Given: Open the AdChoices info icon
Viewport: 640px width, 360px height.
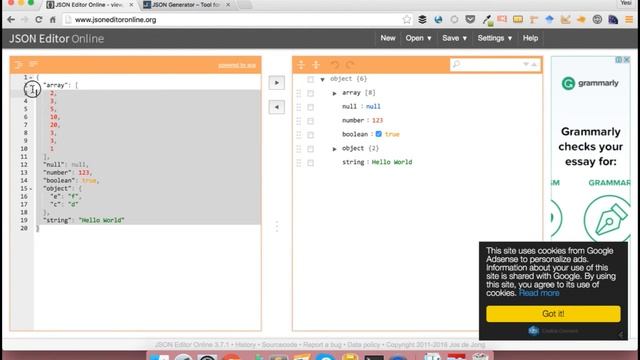Looking at the screenshot, I should pos(619,60).
